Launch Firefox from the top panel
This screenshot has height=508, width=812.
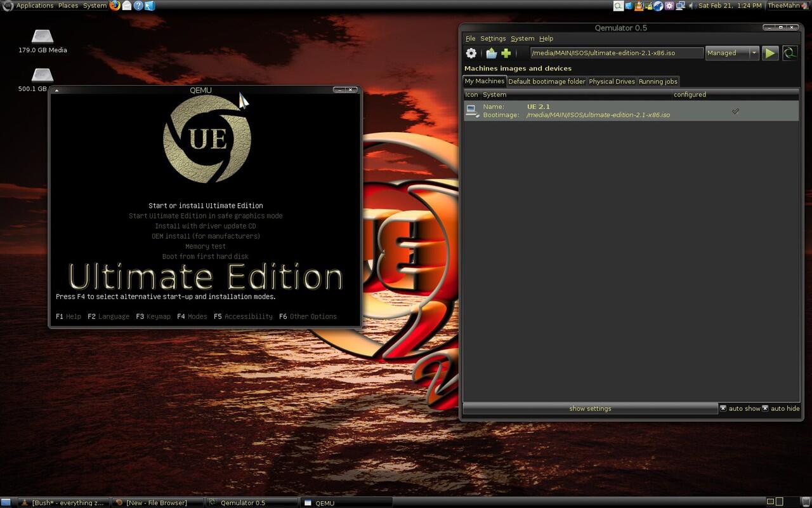point(115,6)
